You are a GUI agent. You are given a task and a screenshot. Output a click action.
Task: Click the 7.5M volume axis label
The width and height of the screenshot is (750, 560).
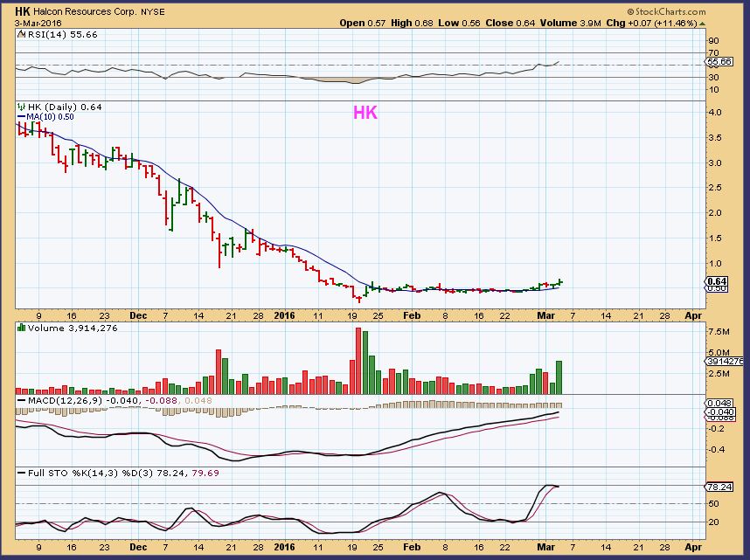tap(719, 331)
